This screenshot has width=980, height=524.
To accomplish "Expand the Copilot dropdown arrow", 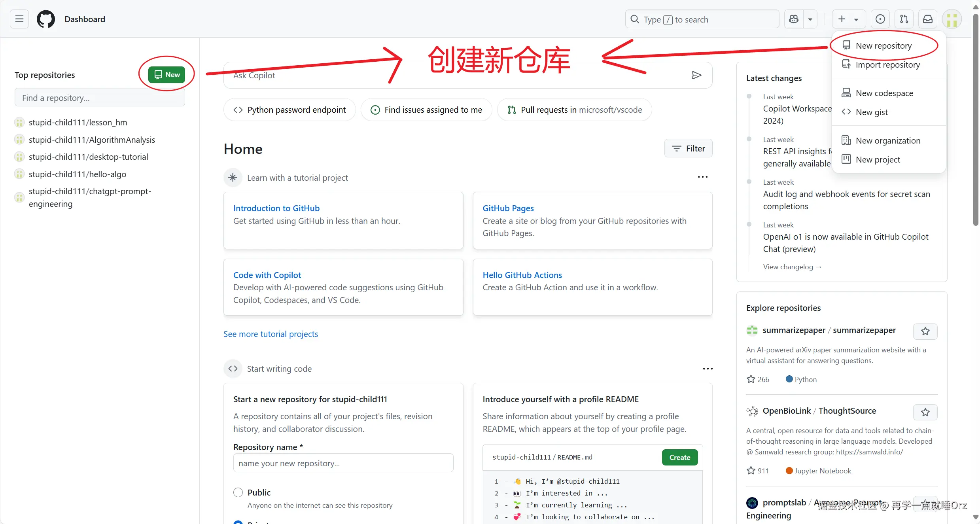I will tap(810, 19).
